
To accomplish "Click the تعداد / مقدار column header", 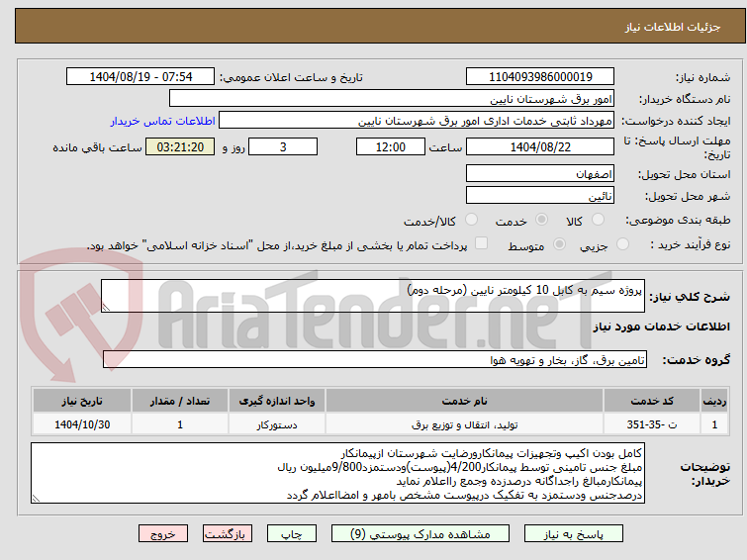I will [x=180, y=401].
